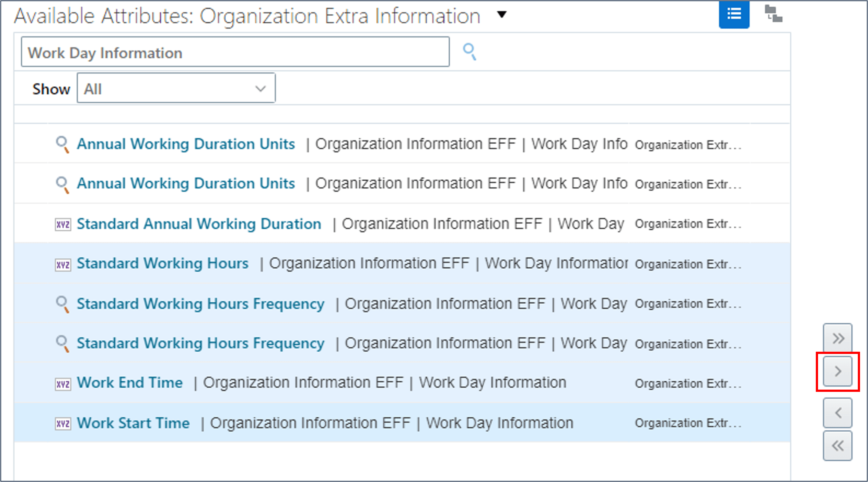Click the move all right double-arrow button
This screenshot has height=482, width=868.
point(837,338)
